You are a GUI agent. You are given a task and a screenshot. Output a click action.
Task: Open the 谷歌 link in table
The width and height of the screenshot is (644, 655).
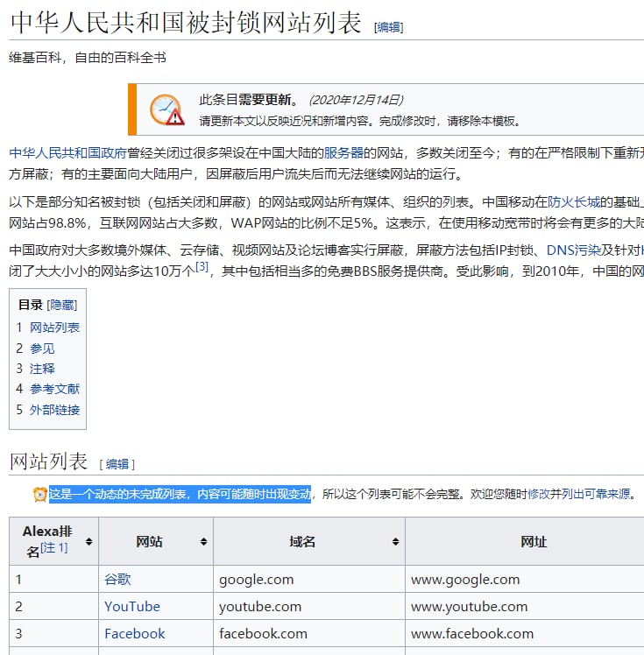tap(117, 580)
